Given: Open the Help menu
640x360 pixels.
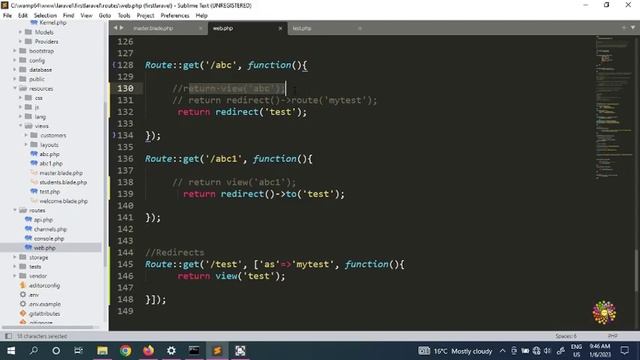Looking at the screenshot, I should tap(202, 16).
